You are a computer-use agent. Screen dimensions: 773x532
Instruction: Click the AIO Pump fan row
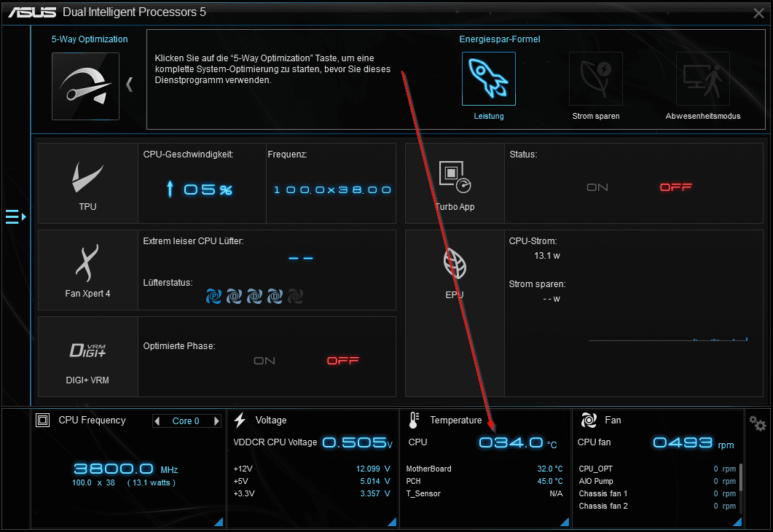point(657,481)
